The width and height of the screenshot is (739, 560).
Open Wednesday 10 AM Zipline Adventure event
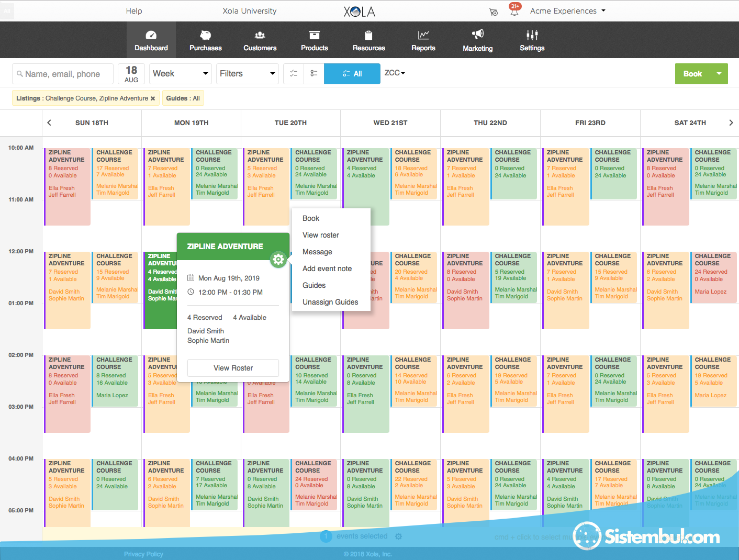click(366, 187)
